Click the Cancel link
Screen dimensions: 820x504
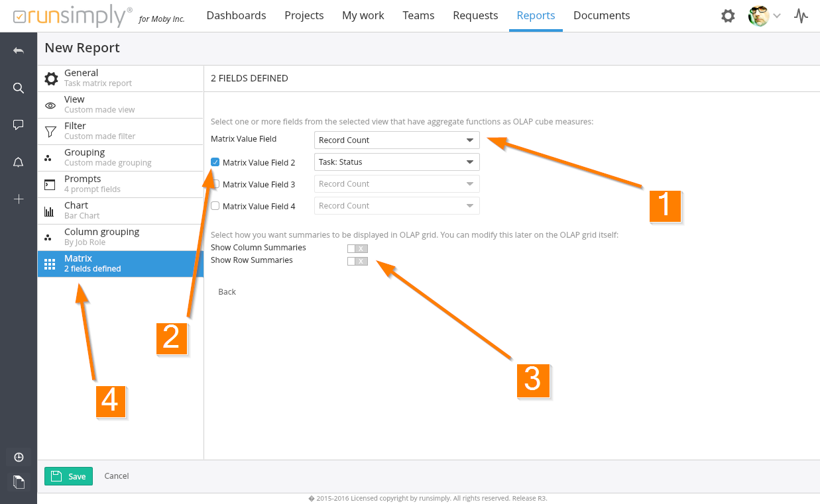click(117, 476)
